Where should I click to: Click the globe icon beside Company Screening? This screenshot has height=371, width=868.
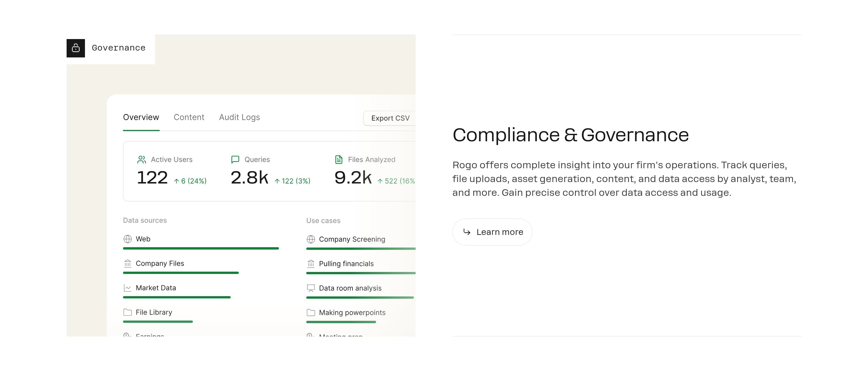click(x=311, y=239)
